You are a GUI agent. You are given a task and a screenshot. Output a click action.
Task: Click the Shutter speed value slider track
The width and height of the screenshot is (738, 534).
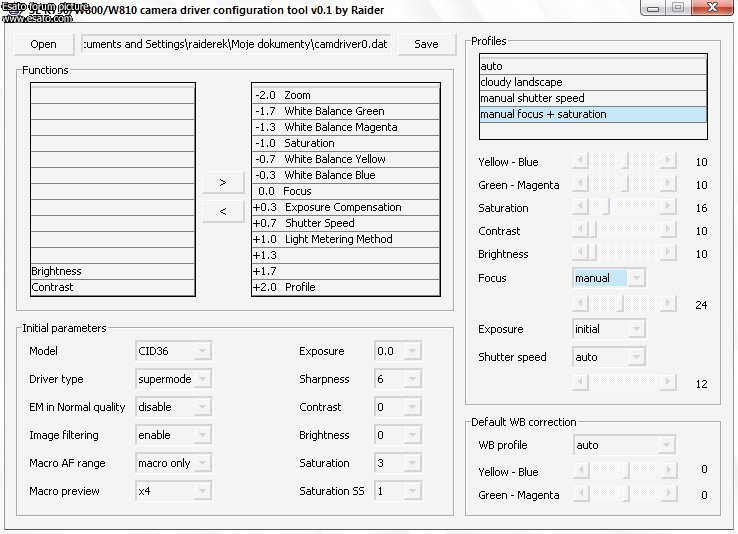624,383
